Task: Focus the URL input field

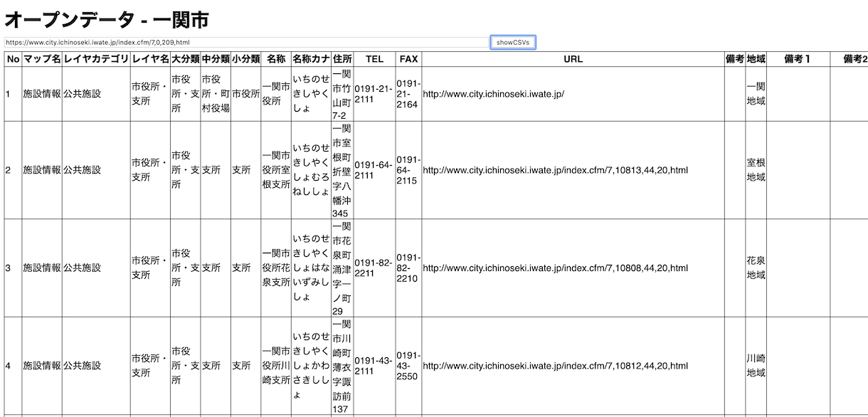Action: pos(246,43)
